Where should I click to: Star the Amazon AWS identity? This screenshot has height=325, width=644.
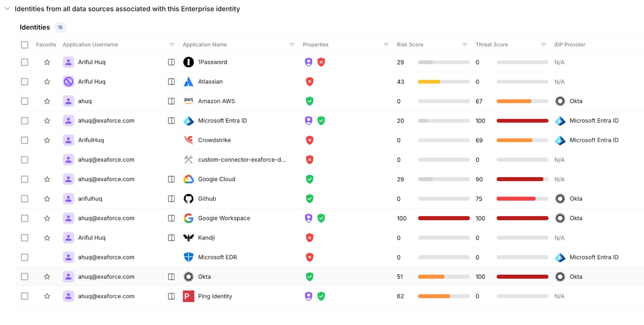pyautogui.click(x=47, y=101)
